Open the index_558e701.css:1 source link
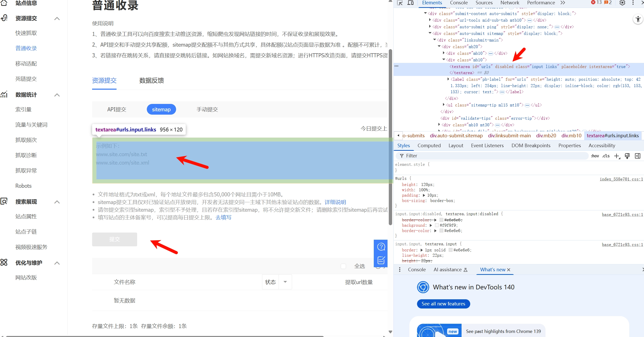644x337 pixels. pyautogui.click(x=621, y=179)
